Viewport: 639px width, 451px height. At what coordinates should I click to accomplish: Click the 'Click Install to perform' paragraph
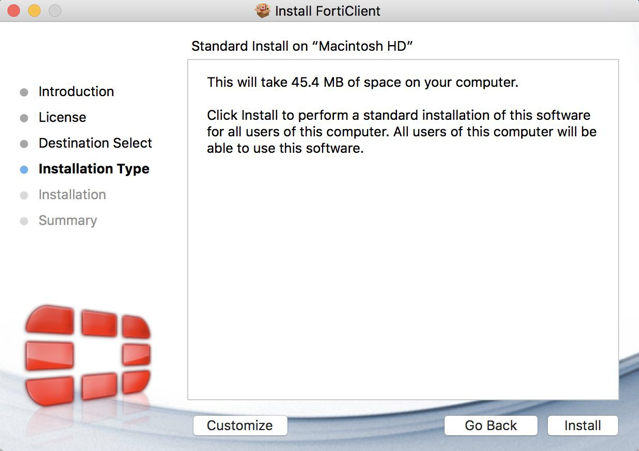(x=401, y=132)
